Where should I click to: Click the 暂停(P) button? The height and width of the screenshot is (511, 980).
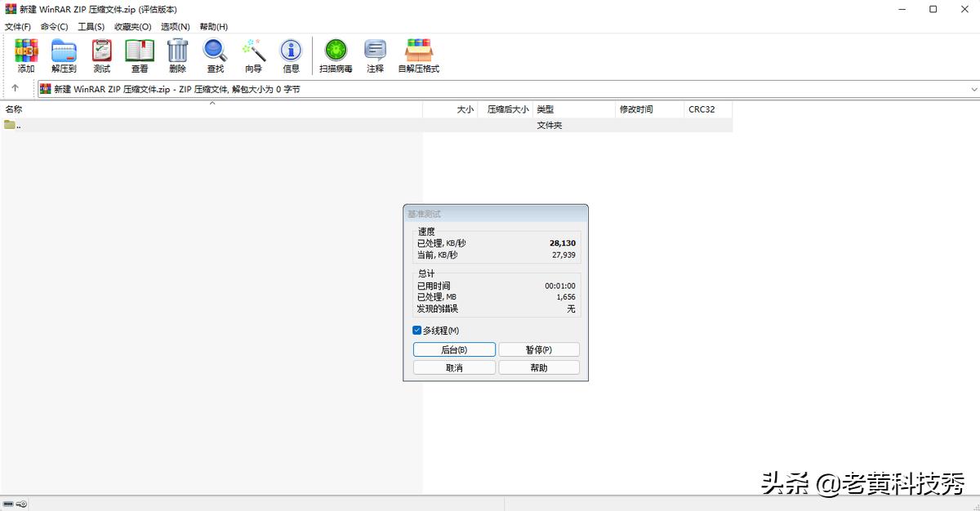click(538, 349)
